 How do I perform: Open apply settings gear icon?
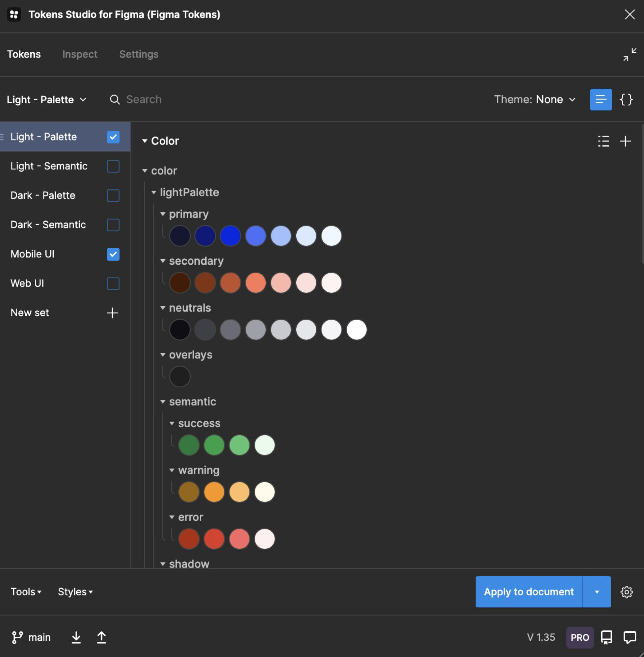pos(626,592)
